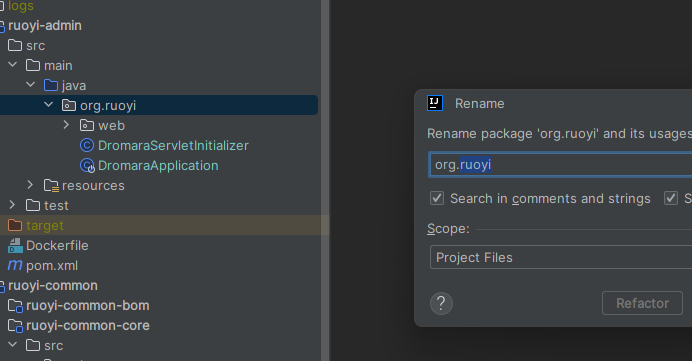Expand the test folder
692x361 pixels.
(12, 205)
